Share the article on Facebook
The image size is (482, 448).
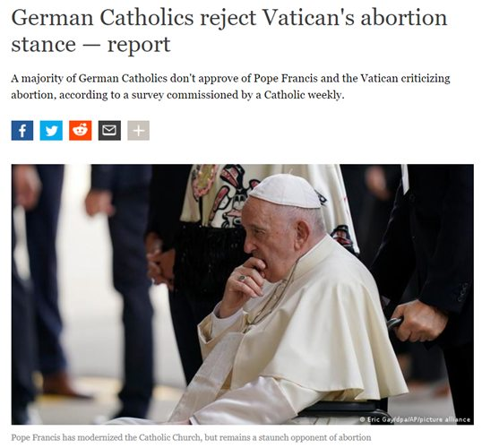(22, 131)
